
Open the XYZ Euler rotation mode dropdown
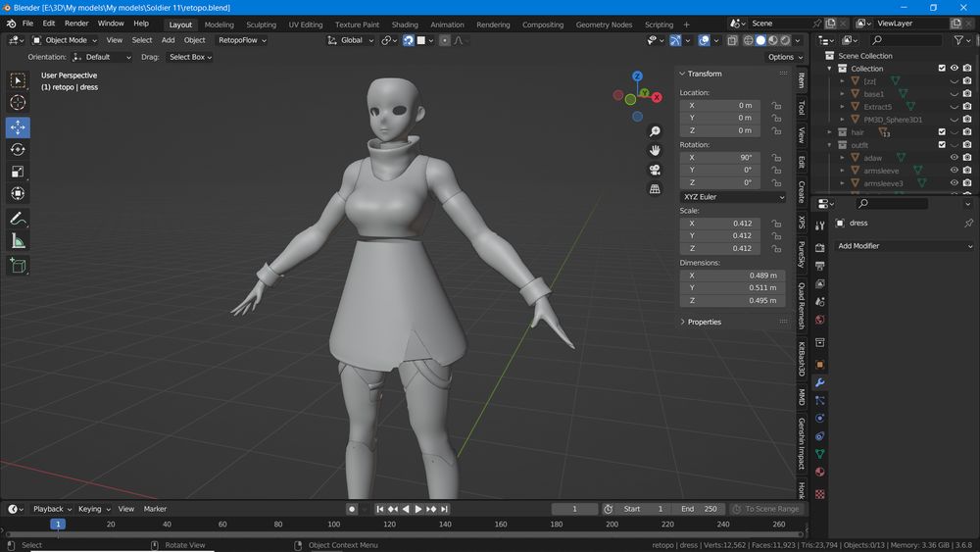[733, 197]
